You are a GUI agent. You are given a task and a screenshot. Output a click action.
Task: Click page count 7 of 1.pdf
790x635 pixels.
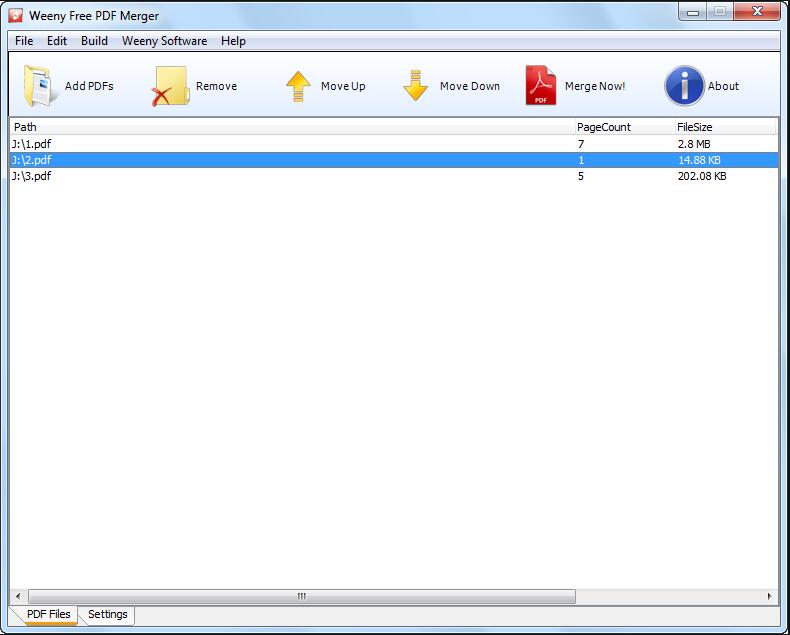(x=581, y=144)
